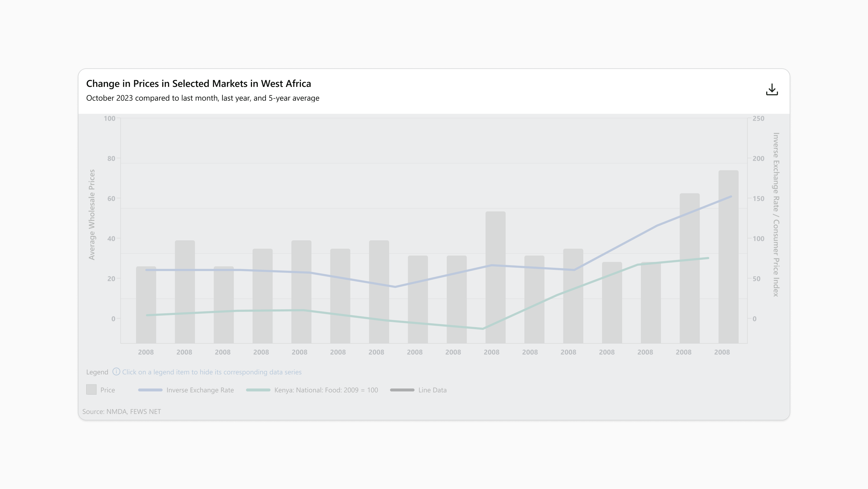The width and height of the screenshot is (868, 489).
Task: Click the legend hint text link
Action: 212,372
